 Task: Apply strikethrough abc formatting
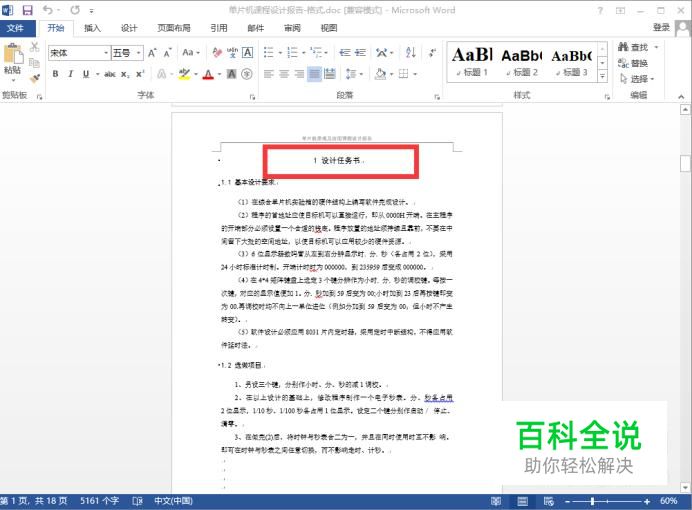click(x=110, y=74)
